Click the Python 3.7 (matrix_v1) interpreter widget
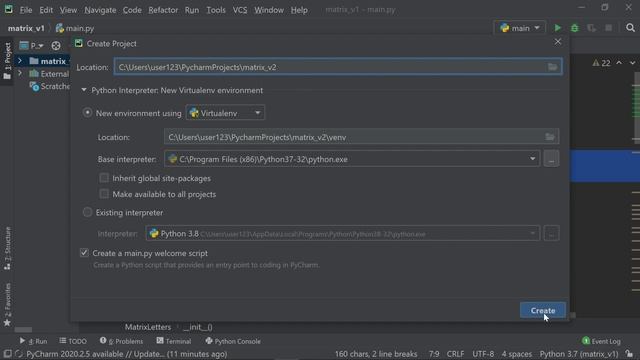 [579, 354]
